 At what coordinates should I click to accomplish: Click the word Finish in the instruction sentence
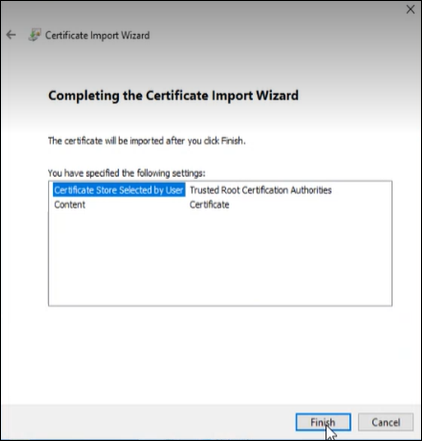232,141
